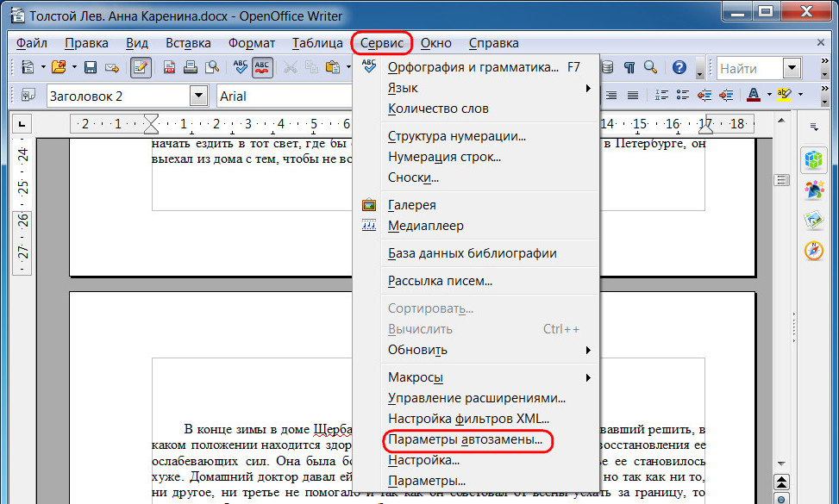
Task: Open the folder icon to open a file
Action: pos(59,68)
